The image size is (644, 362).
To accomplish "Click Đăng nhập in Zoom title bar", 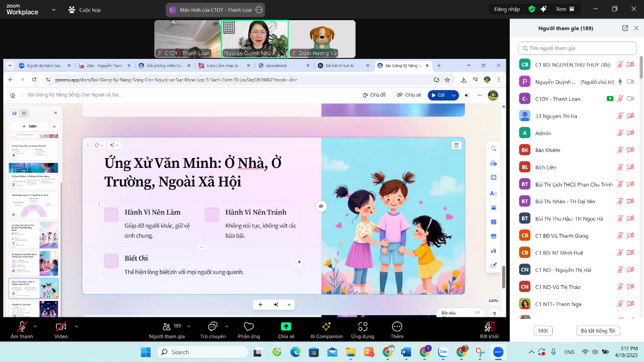I will tap(507, 9).
